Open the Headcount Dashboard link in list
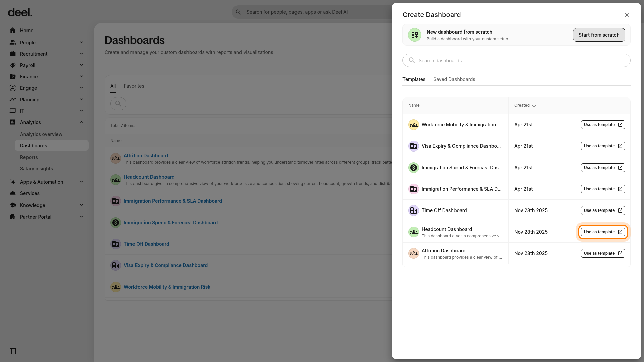The height and width of the screenshot is (362, 644). pos(149,177)
